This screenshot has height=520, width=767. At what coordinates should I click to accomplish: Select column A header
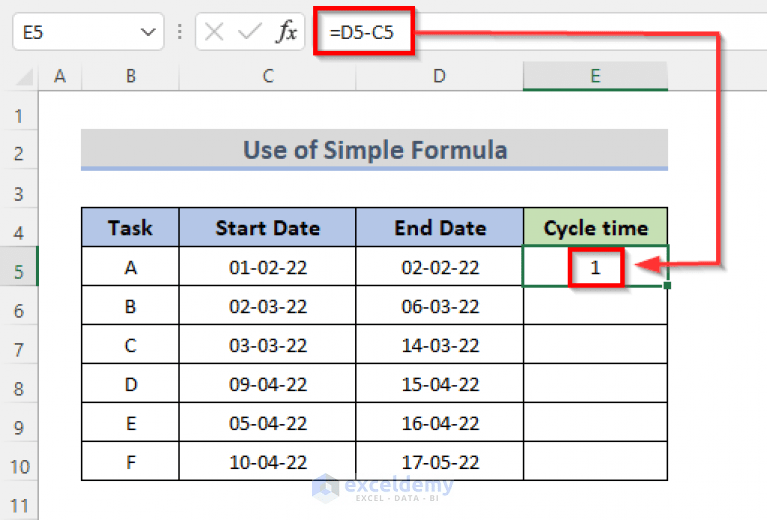click(60, 76)
